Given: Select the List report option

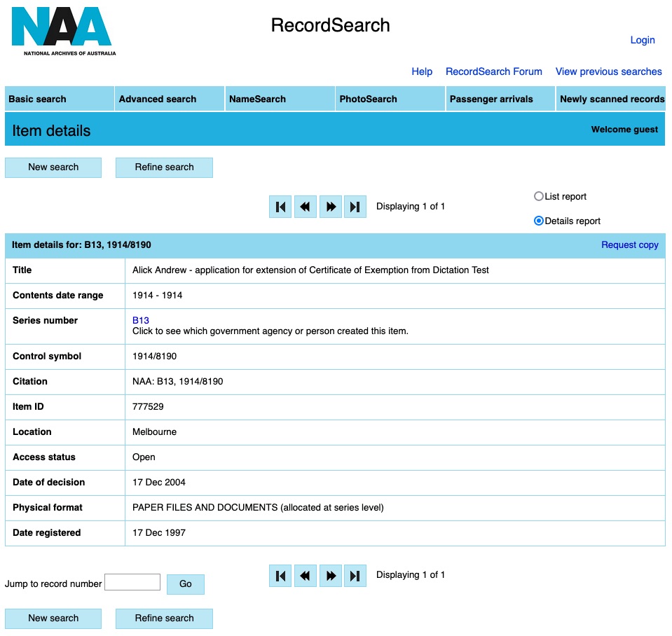Looking at the screenshot, I should coord(539,196).
